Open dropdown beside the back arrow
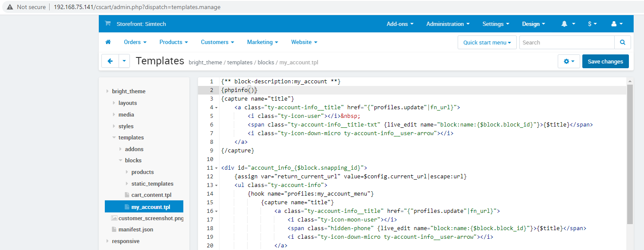This screenshot has width=644, height=250. point(124,61)
